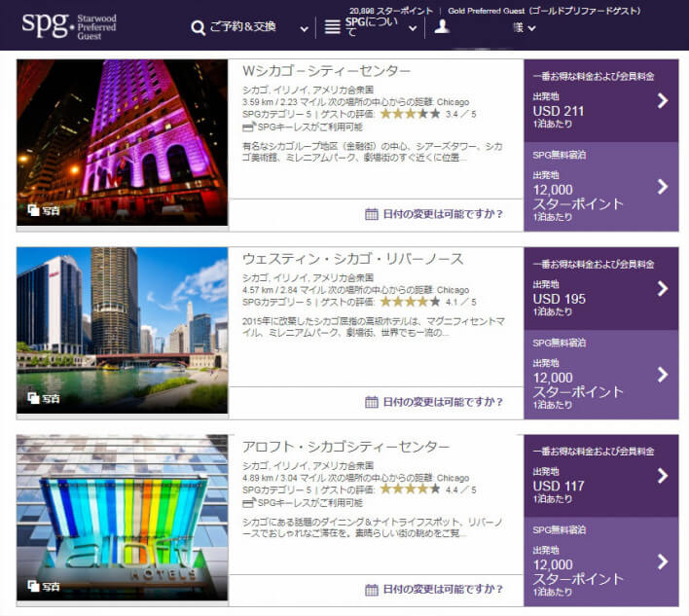Select USD 211 rate for W Chicago
Viewport: 689px width, 616px height.
coord(600,101)
